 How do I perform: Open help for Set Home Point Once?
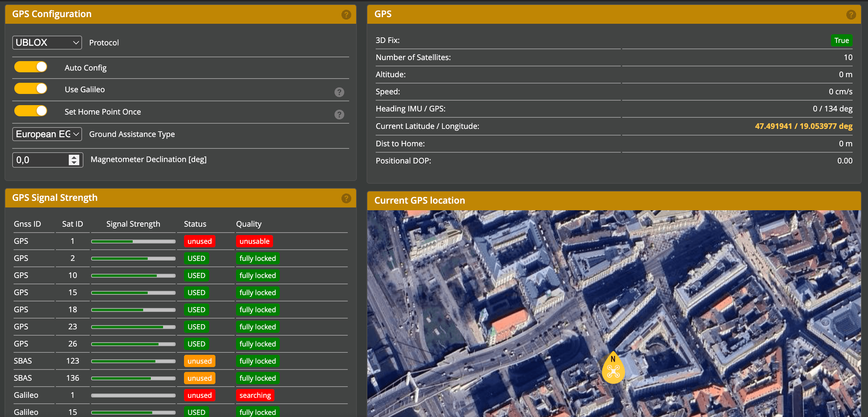339,115
